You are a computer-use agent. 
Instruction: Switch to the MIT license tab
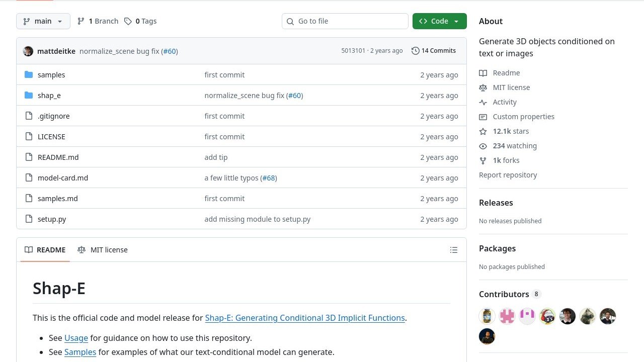coord(103,250)
